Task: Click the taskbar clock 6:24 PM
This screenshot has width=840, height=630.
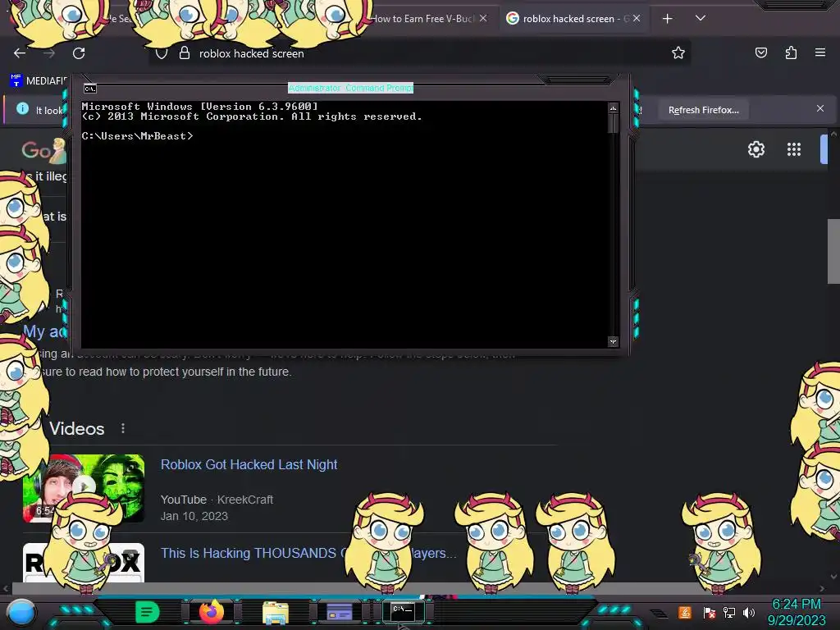Action: (x=796, y=605)
